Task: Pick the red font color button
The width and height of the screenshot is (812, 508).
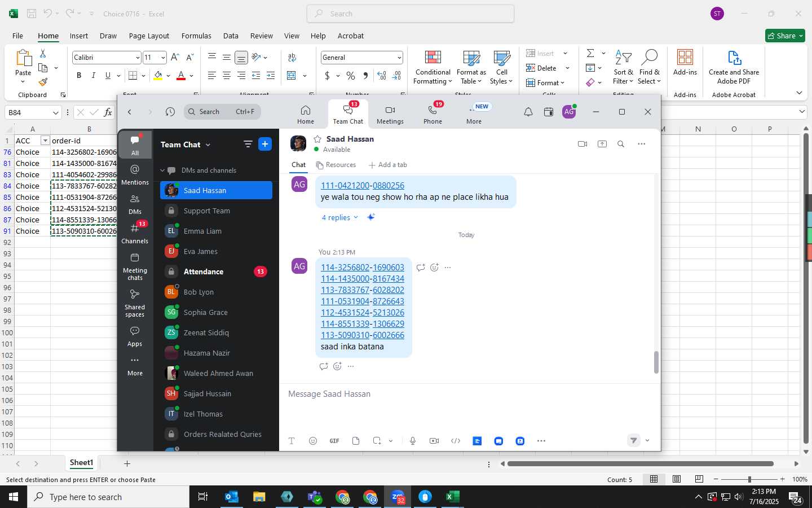Action: click(181, 75)
